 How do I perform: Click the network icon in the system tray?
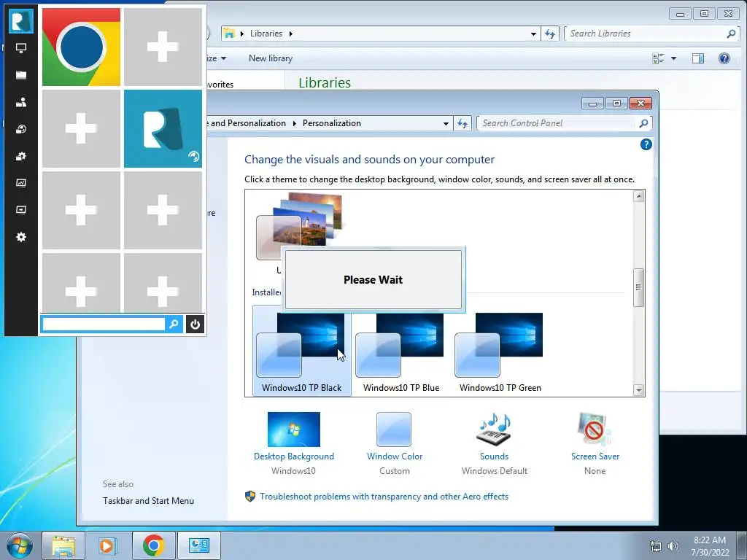coord(656,546)
